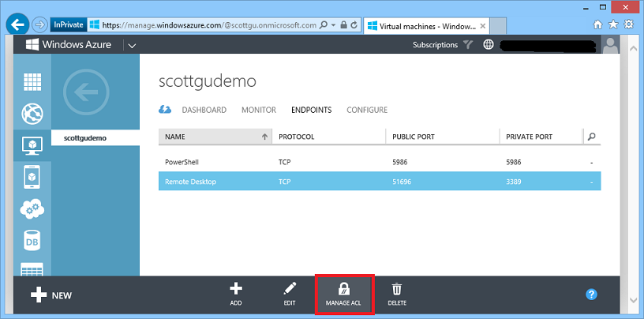Screen dimensions: 644x319
Task: Click private port 3389 cell
Action: click(x=514, y=182)
